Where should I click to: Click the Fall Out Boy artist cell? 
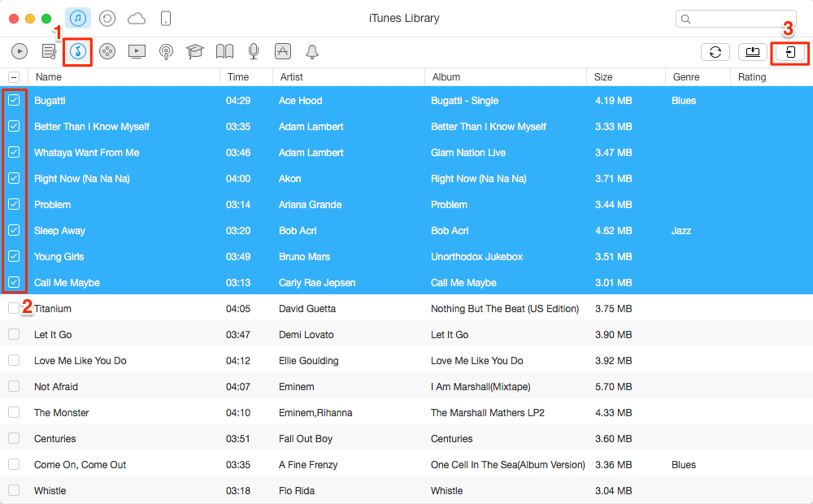(306, 439)
